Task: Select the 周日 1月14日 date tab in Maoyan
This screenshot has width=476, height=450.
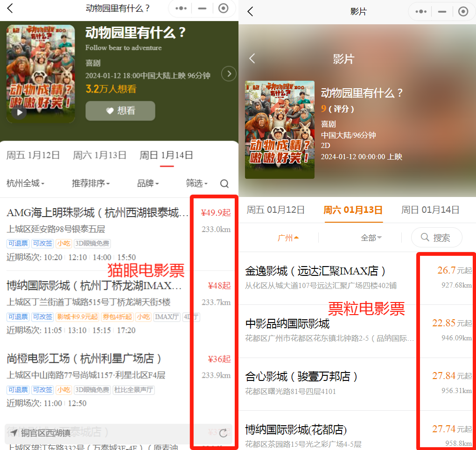Action: pos(166,155)
